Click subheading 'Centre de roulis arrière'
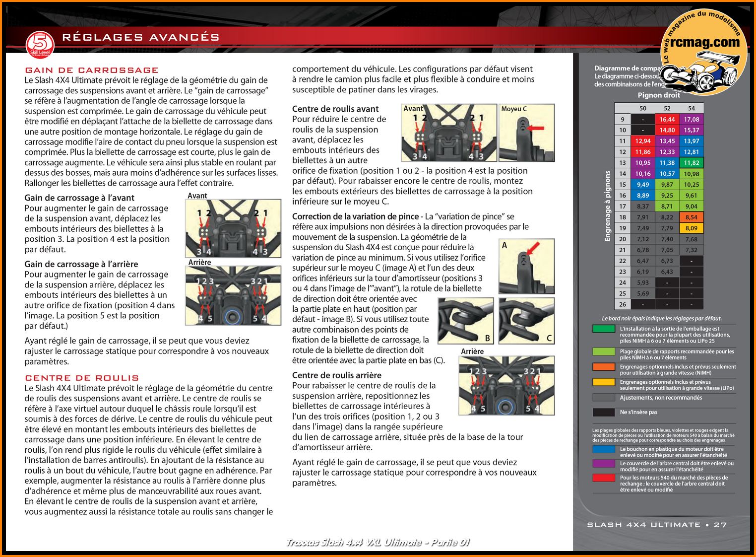This screenshot has height=557, width=756. coord(337,375)
